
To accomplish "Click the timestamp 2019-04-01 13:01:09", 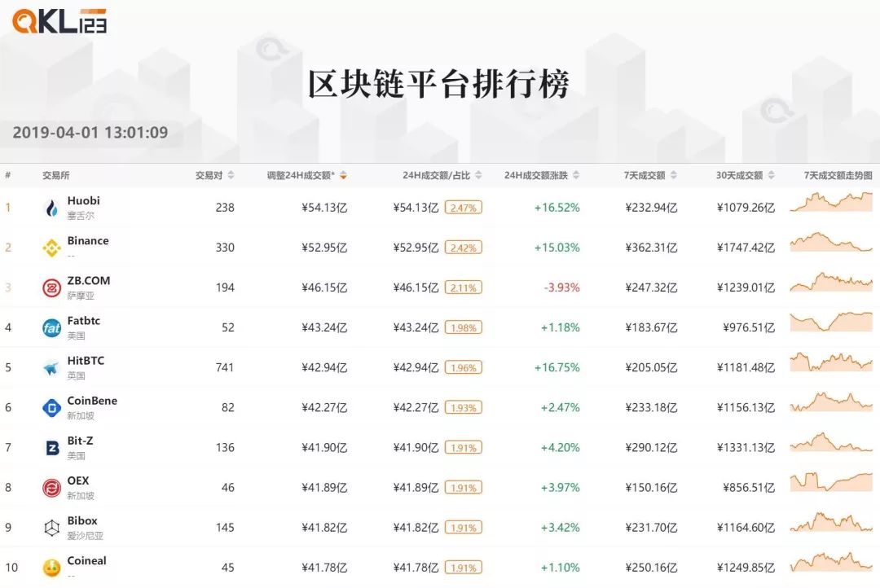I will tap(90, 133).
